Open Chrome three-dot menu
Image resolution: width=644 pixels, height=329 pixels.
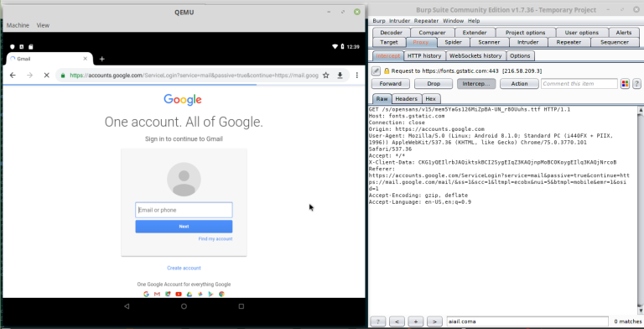[x=357, y=76]
